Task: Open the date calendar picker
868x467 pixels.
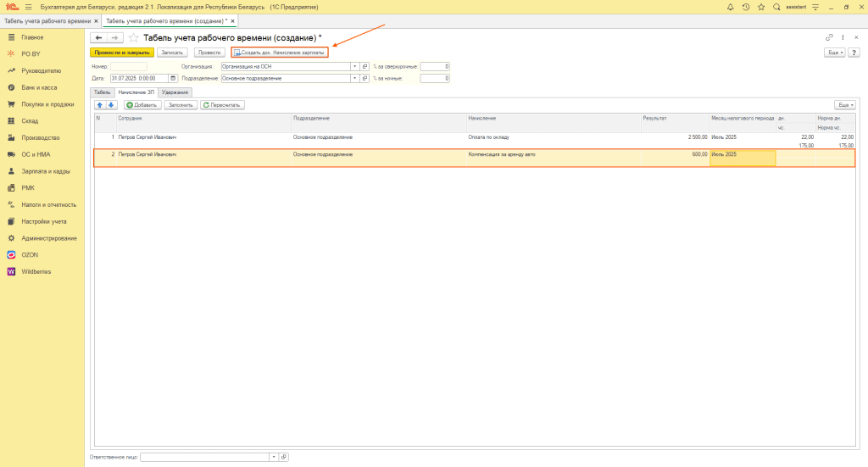Action: (173, 79)
